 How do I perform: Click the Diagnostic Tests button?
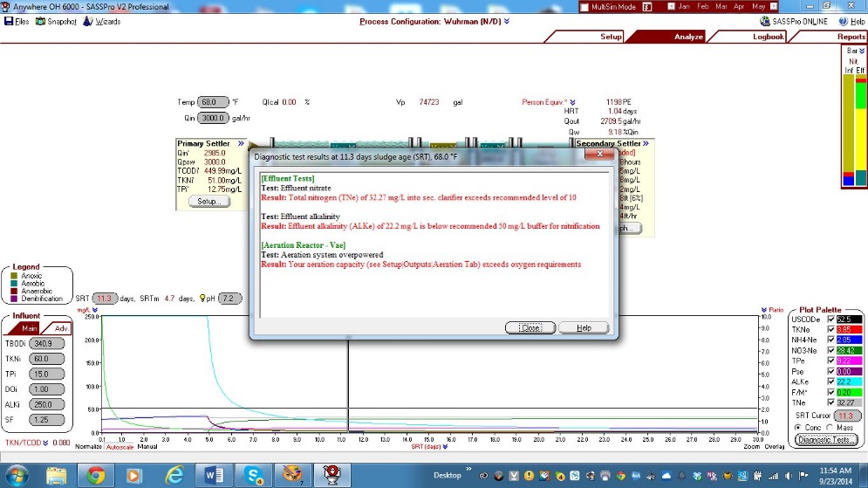pos(826,440)
